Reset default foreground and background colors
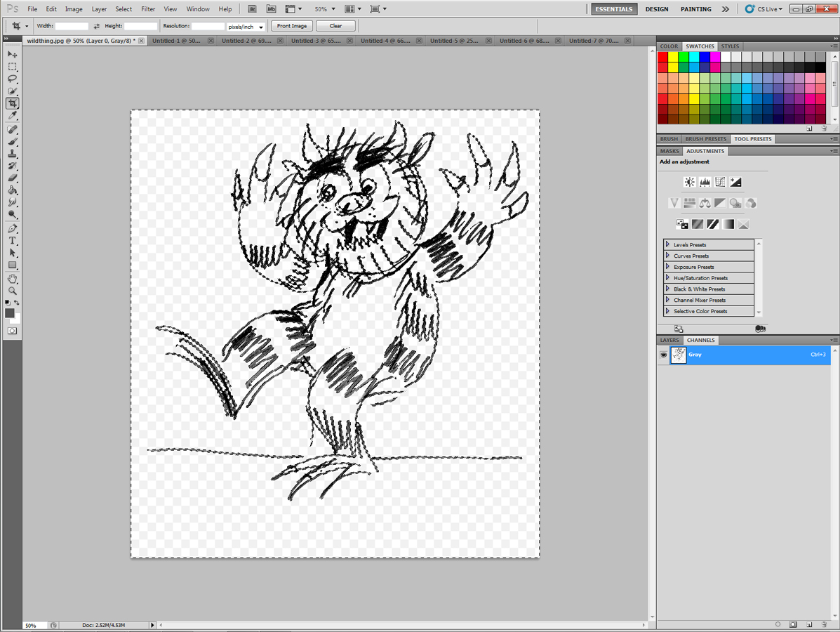840x632 pixels. [x=8, y=303]
